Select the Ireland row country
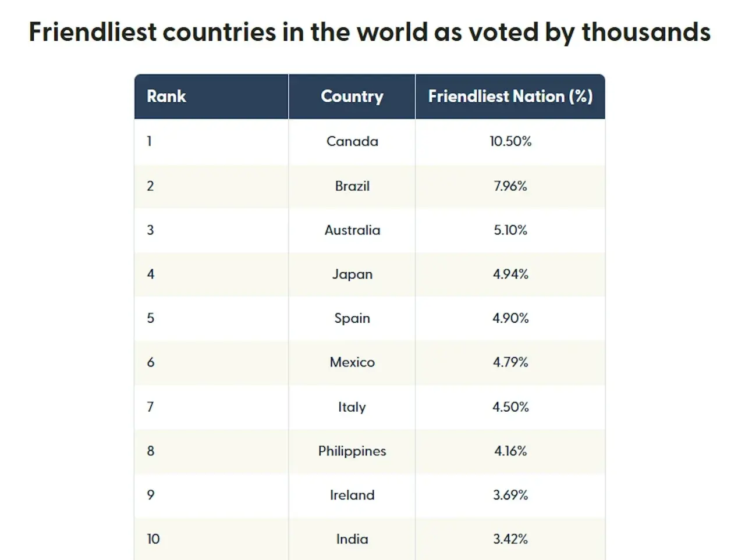Image resolution: width=745 pixels, height=560 pixels. click(x=352, y=495)
